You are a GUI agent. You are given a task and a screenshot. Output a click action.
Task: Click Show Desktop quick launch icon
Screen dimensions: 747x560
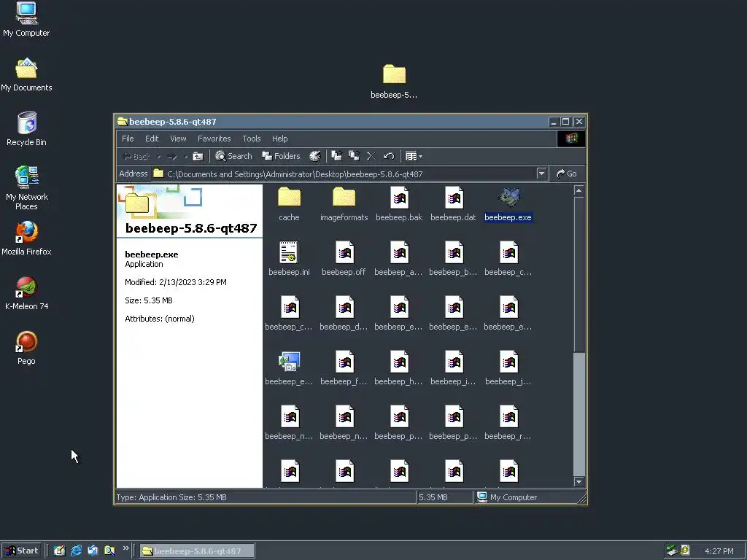(59, 551)
